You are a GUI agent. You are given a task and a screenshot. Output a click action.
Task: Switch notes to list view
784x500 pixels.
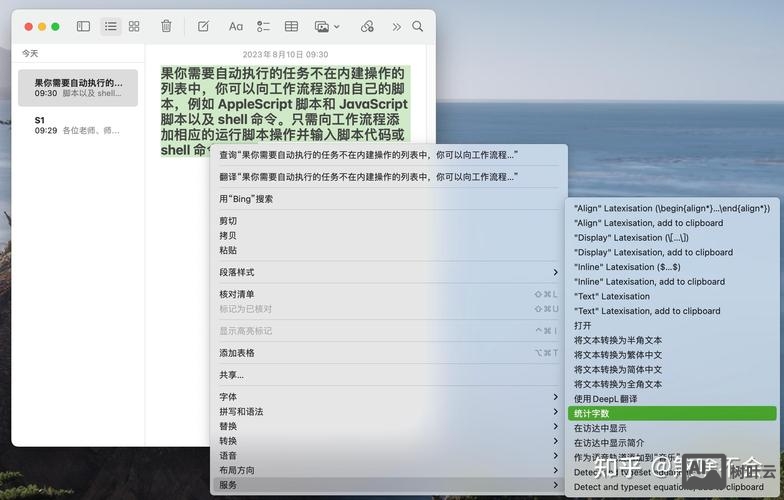click(110, 26)
